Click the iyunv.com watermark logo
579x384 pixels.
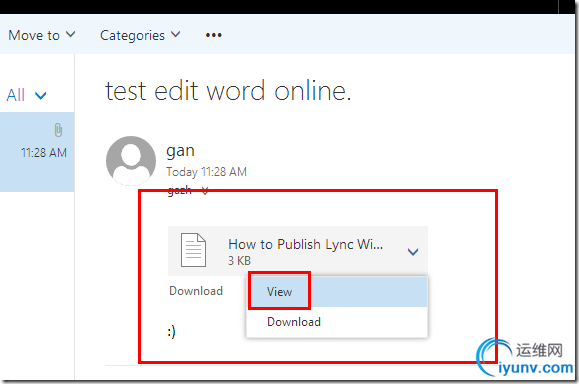525,357
